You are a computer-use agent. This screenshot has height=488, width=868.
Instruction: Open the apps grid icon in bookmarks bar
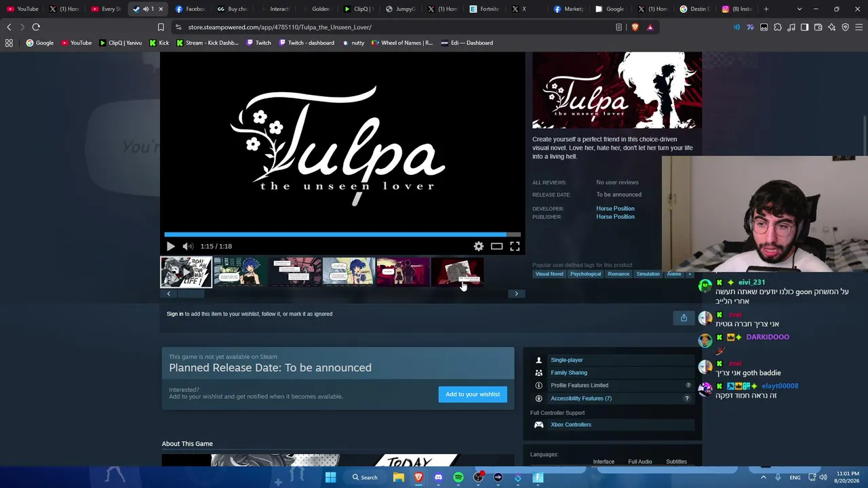pos(9,43)
